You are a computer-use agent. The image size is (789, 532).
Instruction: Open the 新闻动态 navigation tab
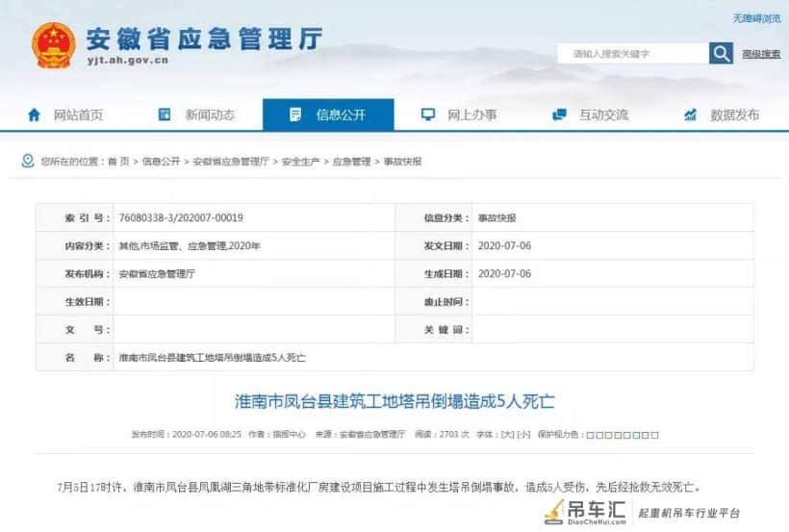(197, 115)
